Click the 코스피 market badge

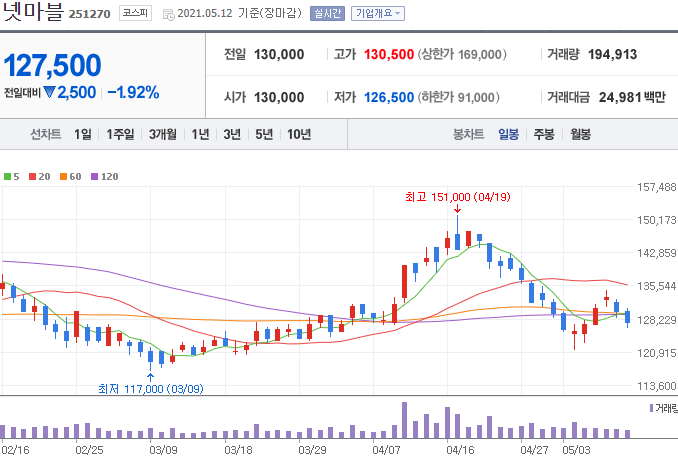(x=135, y=13)
